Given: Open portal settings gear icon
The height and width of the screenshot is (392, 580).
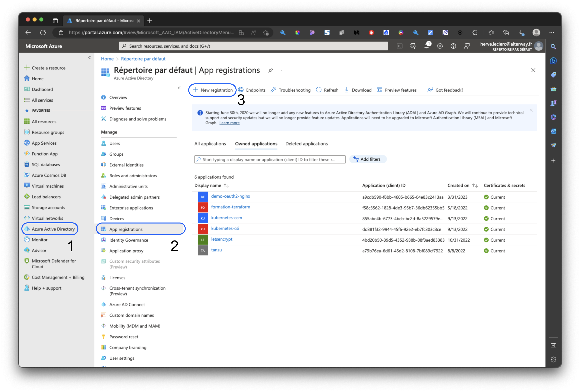Looking at the screenshot, I should click(440, 46).
